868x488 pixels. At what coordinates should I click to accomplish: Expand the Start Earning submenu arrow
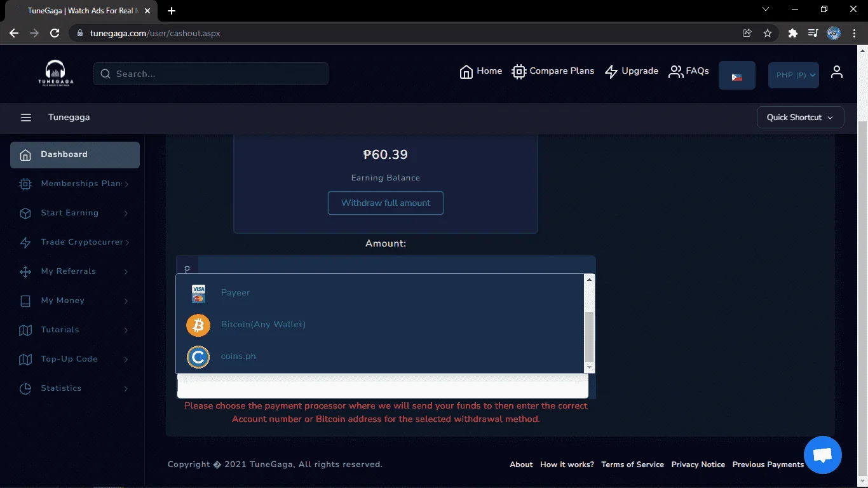click(126, 213)
